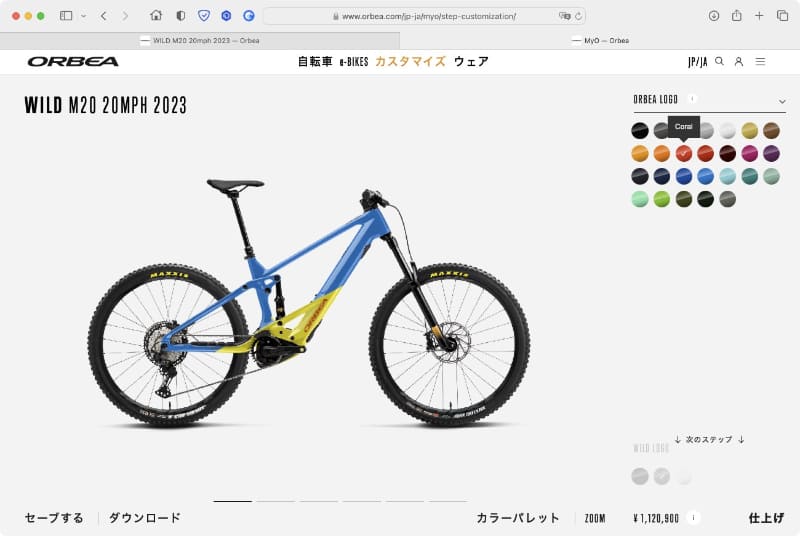800x536 pixels.
Task: Click the Safari share icon
Action: point(737,15)
